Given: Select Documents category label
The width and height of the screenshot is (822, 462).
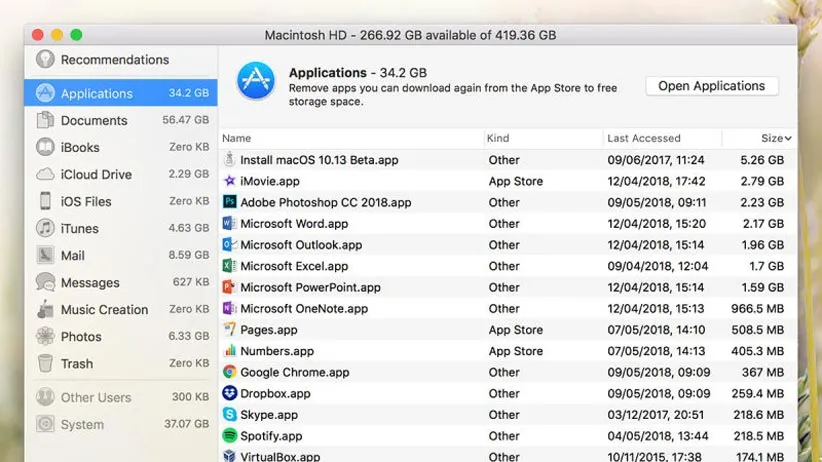Looking at the screenshot, I should click(x=94, y=121).
